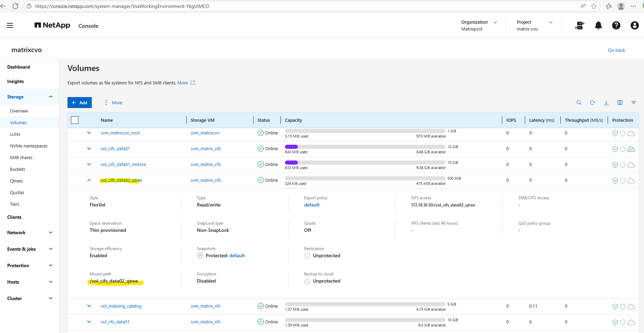The height and width of the screenshot is (333, 644).
Task: Open the help question mark icon
Action: click(x=616, y=25)
